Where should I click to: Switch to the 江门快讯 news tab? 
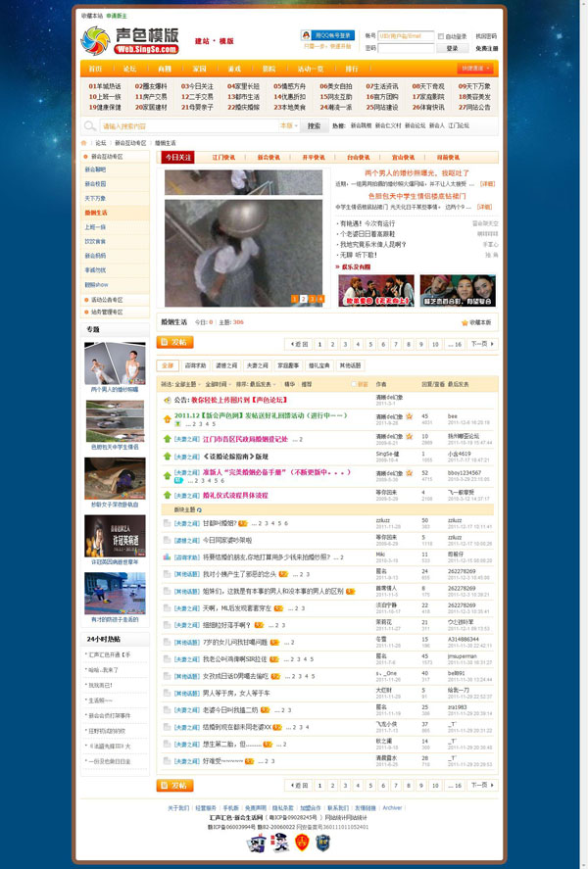tap(223, 158)
